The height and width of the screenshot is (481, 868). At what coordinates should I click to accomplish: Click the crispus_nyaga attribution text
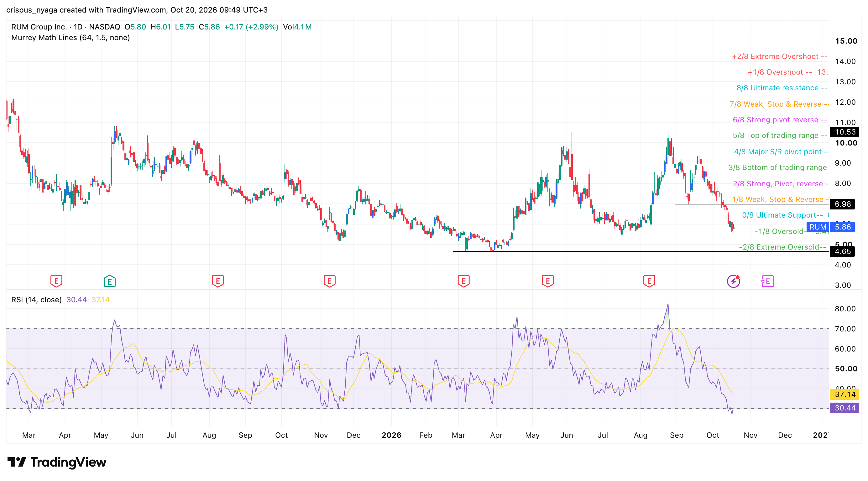point(32,10)
